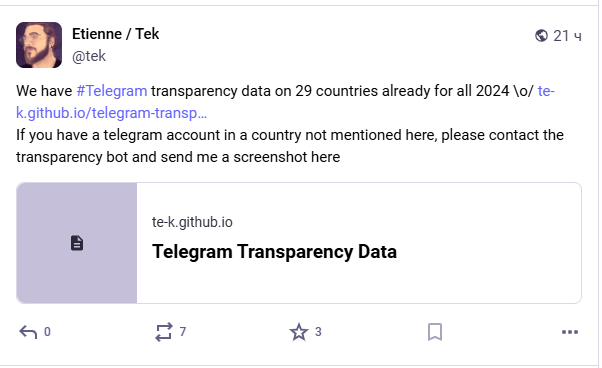Open the post via 21 ч timestamp
This screenshot has width=602, height=368.
coord(567,36)
